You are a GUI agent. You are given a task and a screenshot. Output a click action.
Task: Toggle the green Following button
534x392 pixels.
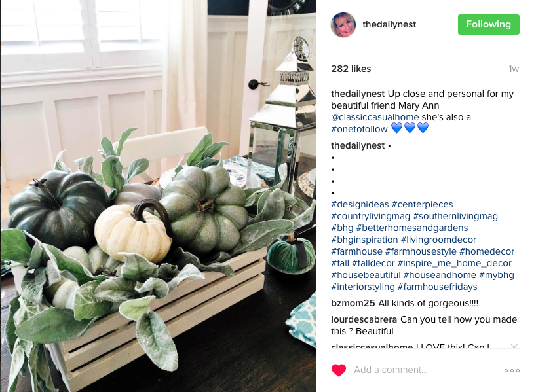(488, 24)
